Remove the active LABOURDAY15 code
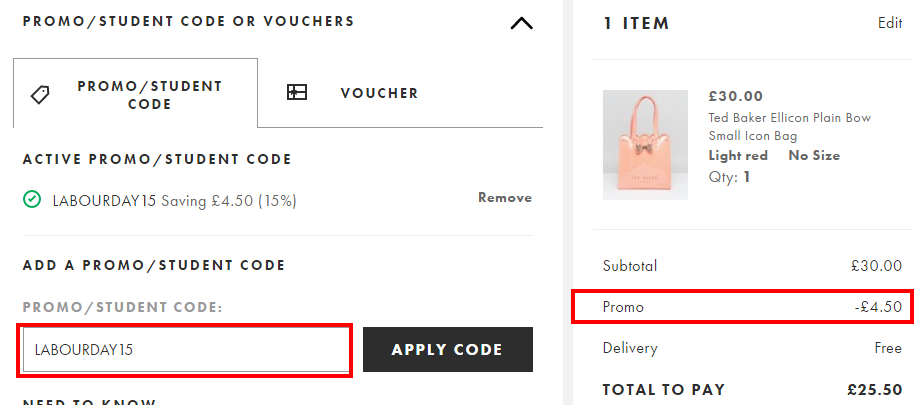The image size is (919, 405). tap(505, 198)
